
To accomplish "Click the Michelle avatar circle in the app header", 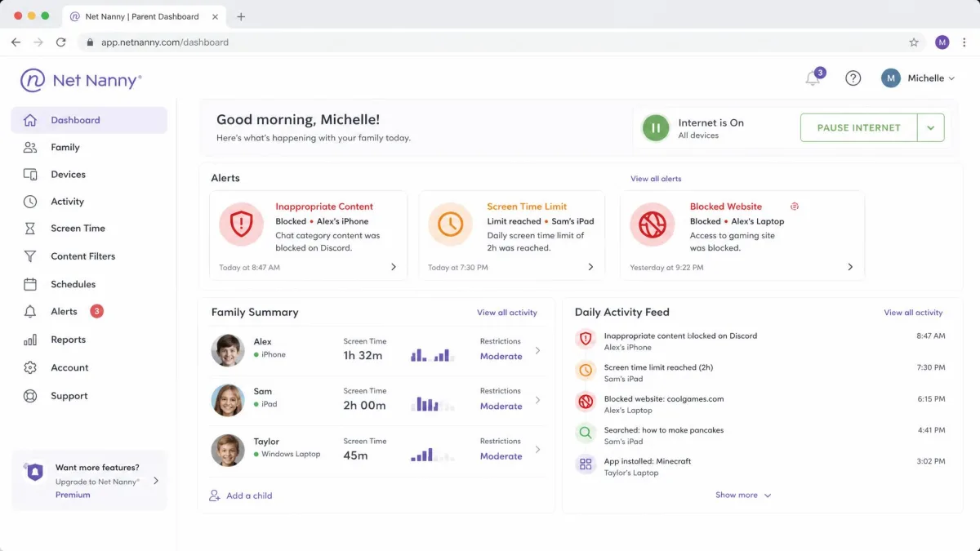I will point(890,78).
